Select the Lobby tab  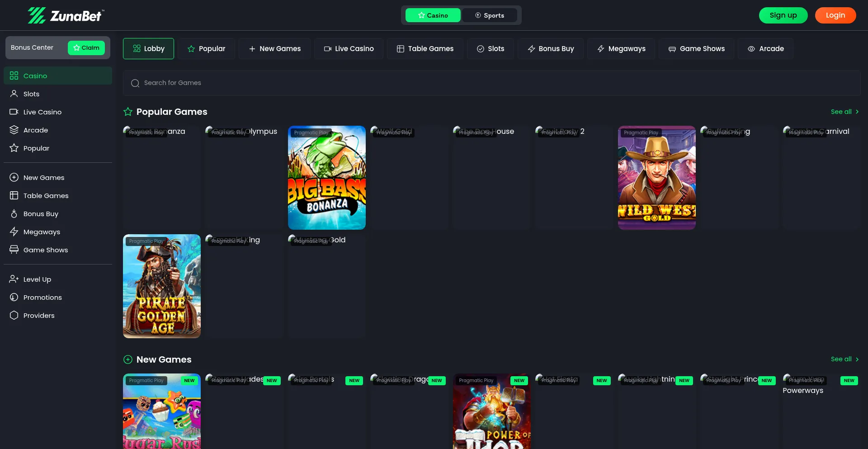click(x=148, y=48)
